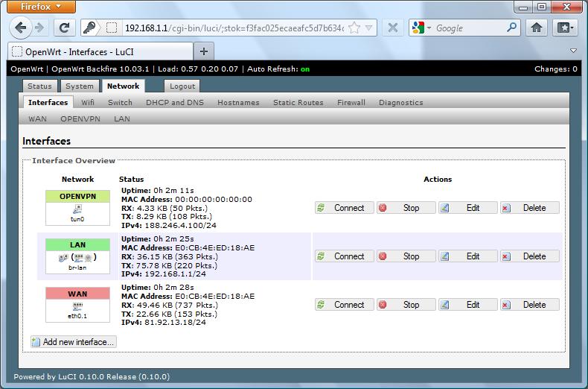Image resolution: width=588 pixels, height=389 pixels.
Task: Go to the Home page icon
Action: (x=537, y=28)
